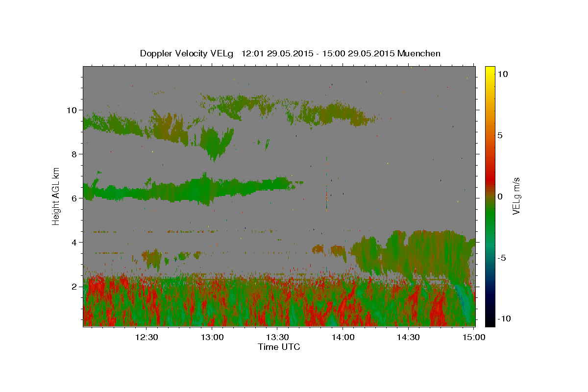This screenshot has height=392, width=588.
Task: Click the 'Muenchen' location in the title
Action: pos(419,53)
